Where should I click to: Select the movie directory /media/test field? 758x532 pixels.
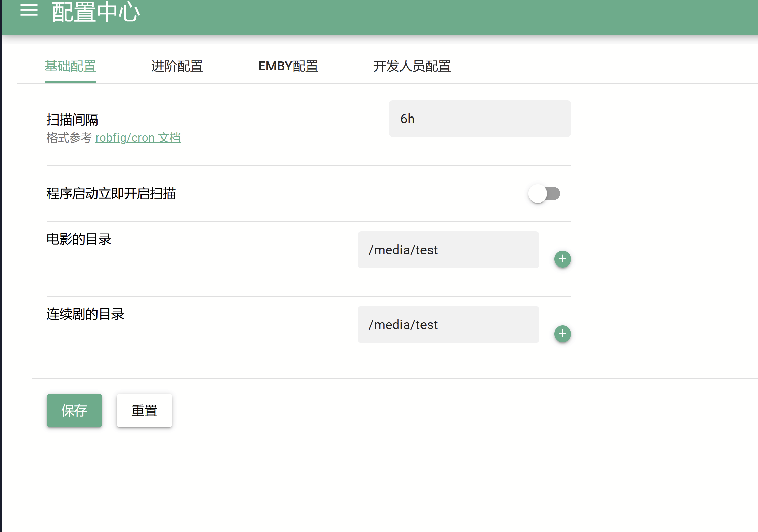[x=448, y=250]
